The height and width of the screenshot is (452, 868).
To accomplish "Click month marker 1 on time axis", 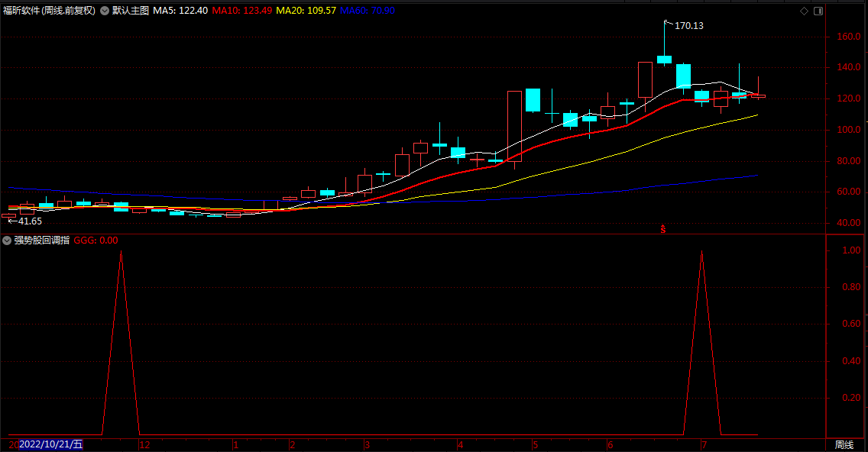I will (236, 445).
